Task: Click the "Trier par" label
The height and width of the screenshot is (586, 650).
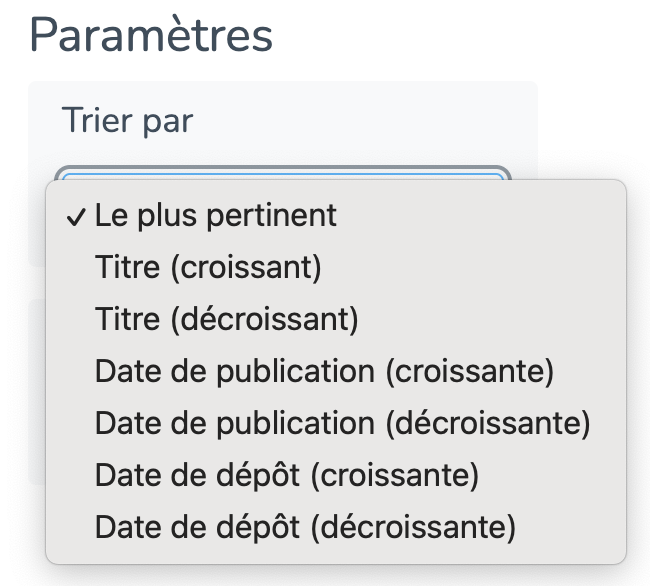Action: (x=127, y=121)
